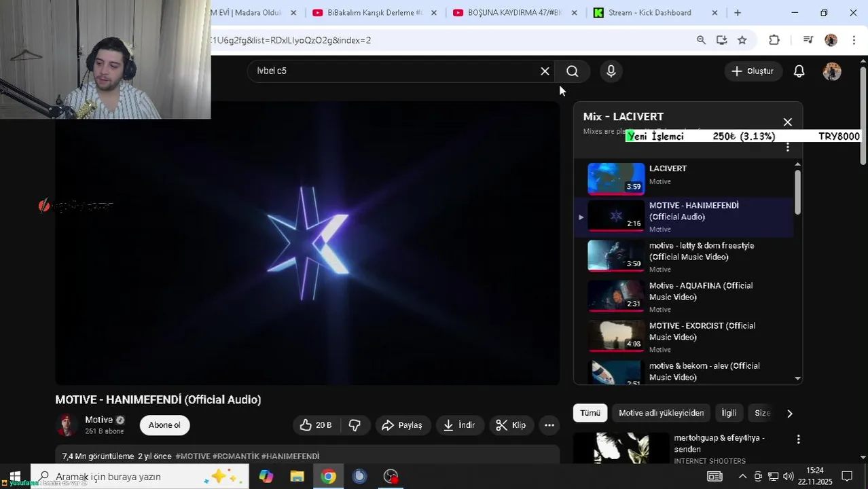Play MOTIVE - EXORCIST from playlist
The image size is (868, 489).
tap(684, 338)
